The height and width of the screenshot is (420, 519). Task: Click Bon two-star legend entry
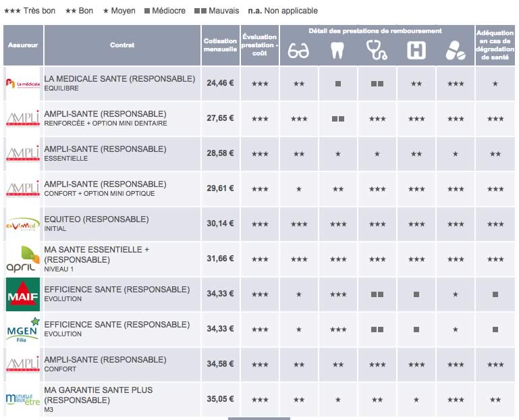coord(79,11)
